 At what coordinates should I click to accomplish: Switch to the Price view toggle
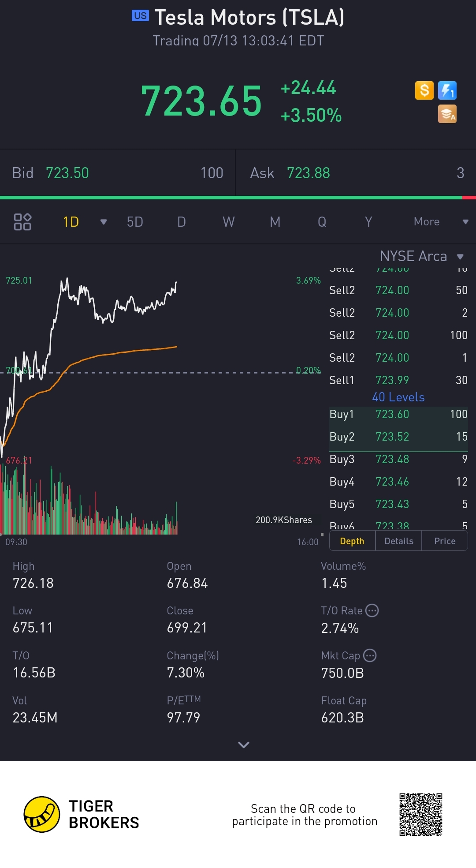coord(445,541)
